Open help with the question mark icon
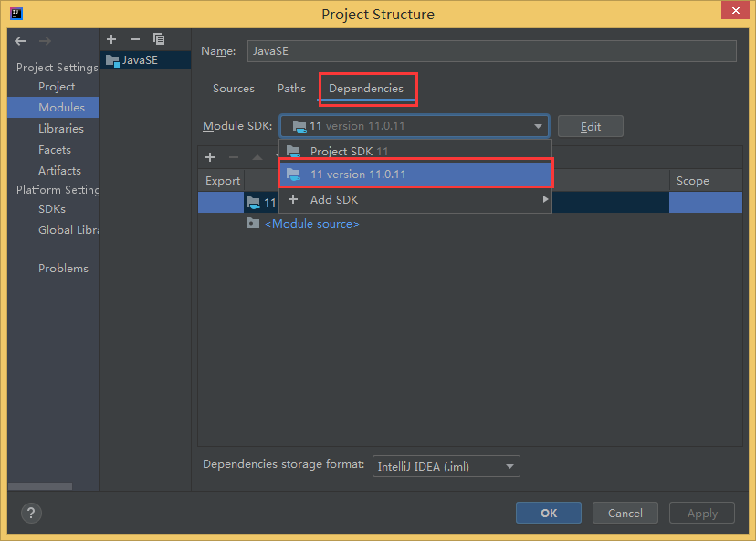This screenshot has width=756, height=541. click(31, 513)
